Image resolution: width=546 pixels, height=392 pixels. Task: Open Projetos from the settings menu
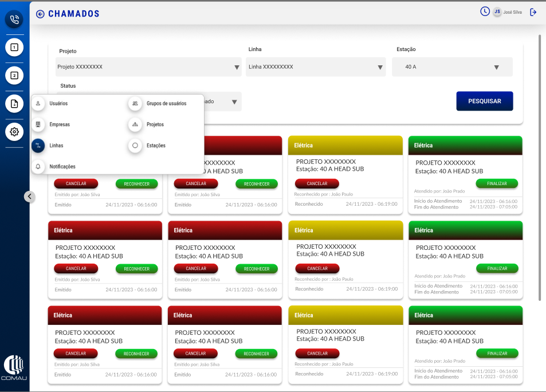[x=155, y=124]
